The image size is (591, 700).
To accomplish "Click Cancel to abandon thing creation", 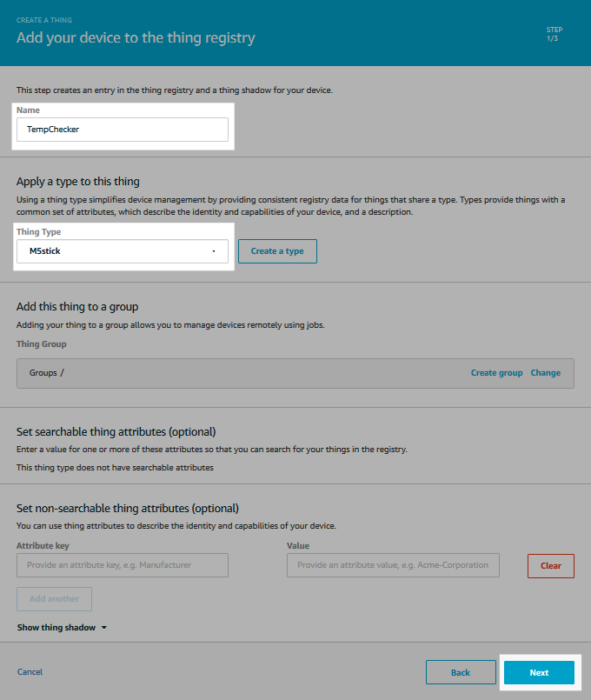I will 30,671.
